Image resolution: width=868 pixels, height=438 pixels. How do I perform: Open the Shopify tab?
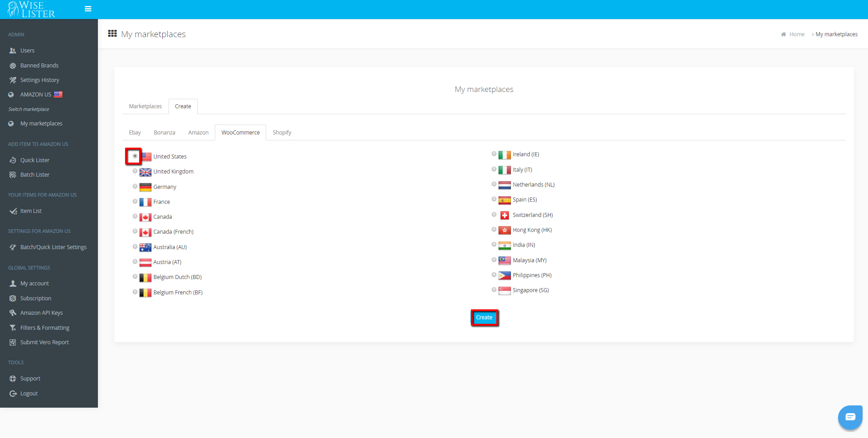[282, 133]
